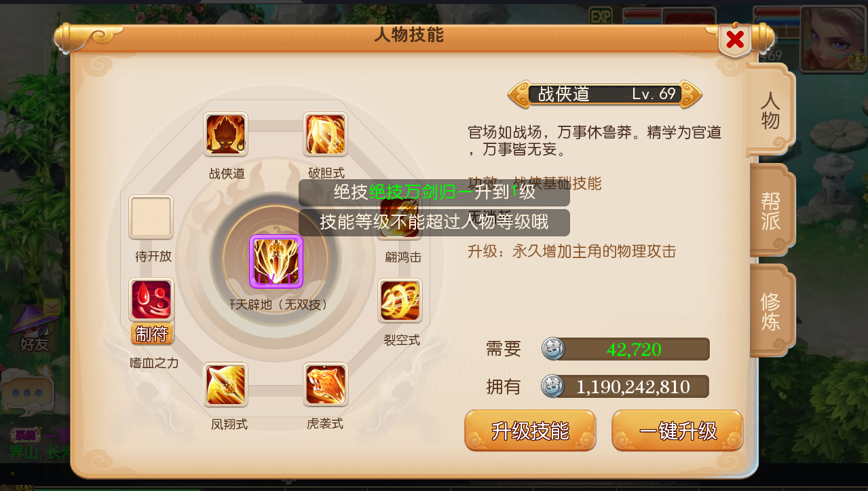Open the 修炼 tab
The width and height of the screenshot is (868, 491).
tap(770, 312)
